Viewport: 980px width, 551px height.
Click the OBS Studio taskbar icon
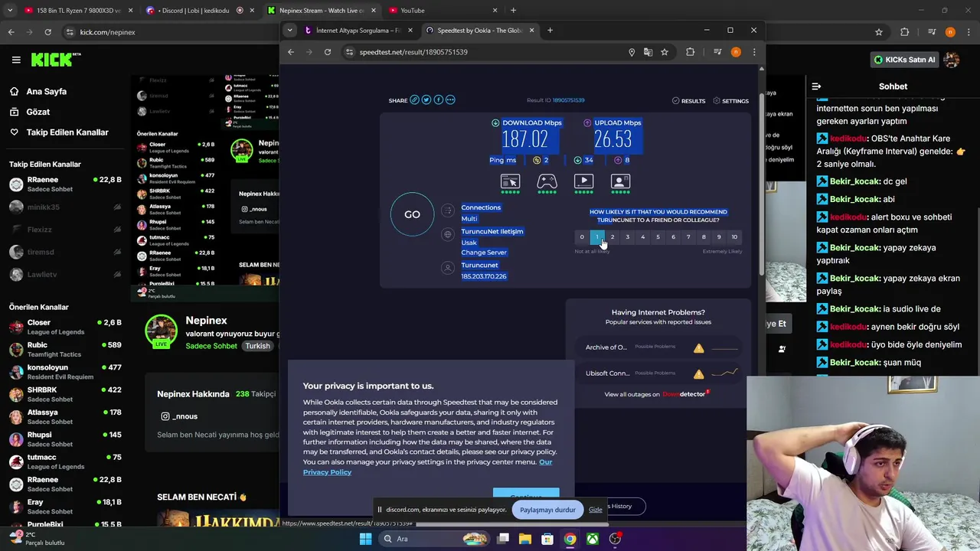pos(615,539)
